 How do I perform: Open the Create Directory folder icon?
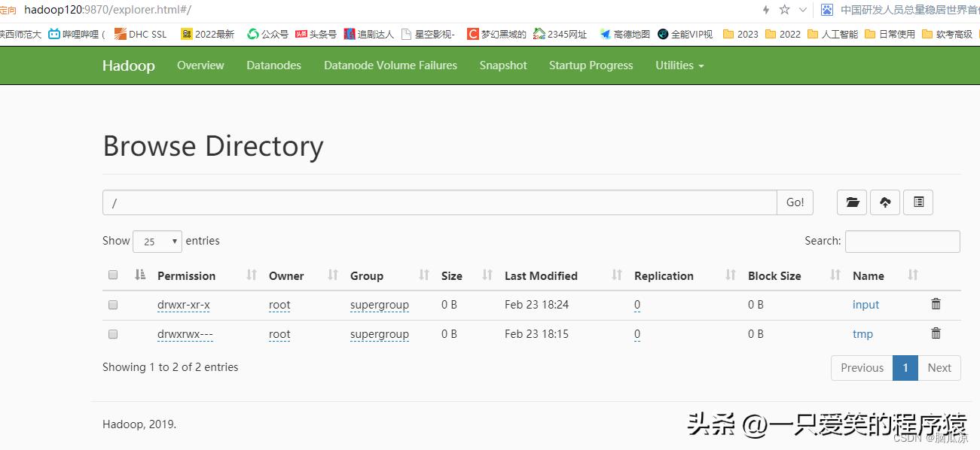(851, 202)
